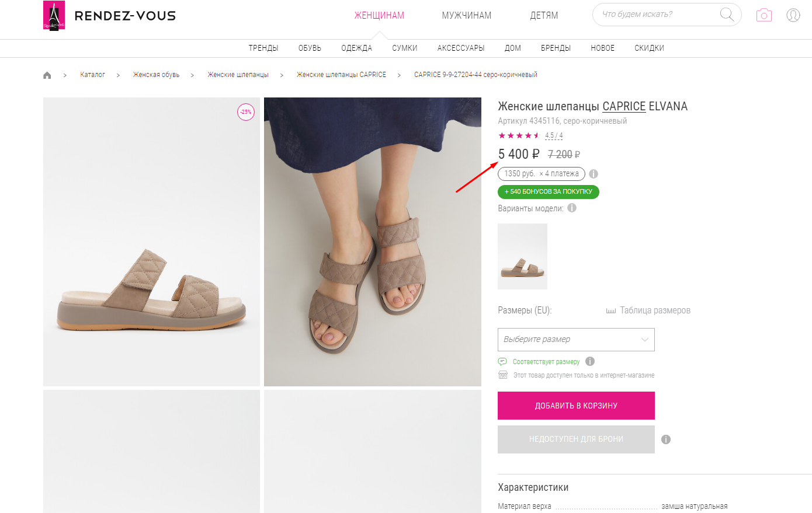The width and height of the screenshot is (812, 513).
Task: Open the ОБУВЬ category menu
Action: (x=310, y=48)
